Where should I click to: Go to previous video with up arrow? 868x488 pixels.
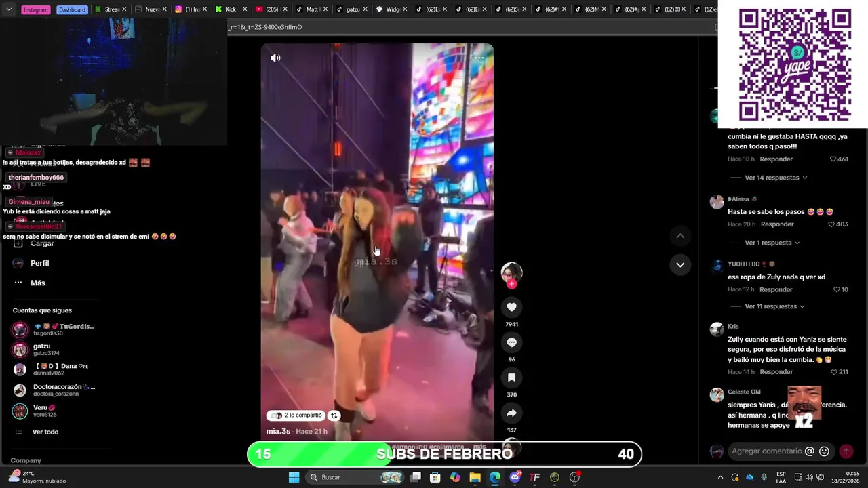680,236
